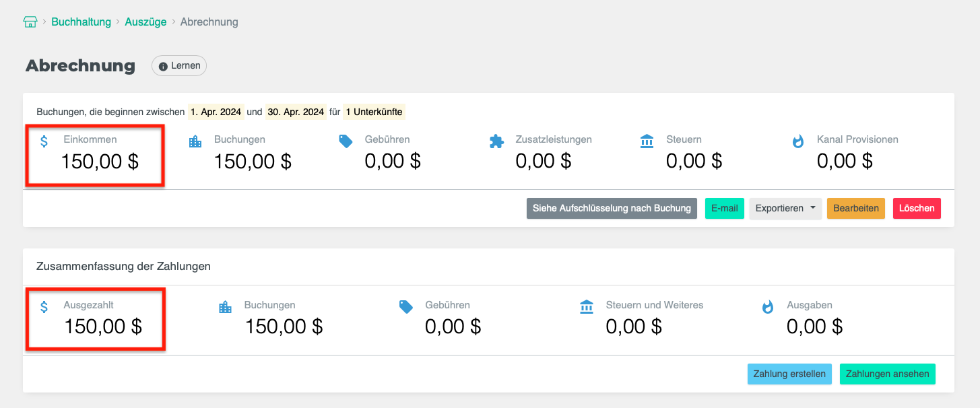Click the bank icon beside Steuern
This screenshot has height=408, width=980.
point(647,141)
